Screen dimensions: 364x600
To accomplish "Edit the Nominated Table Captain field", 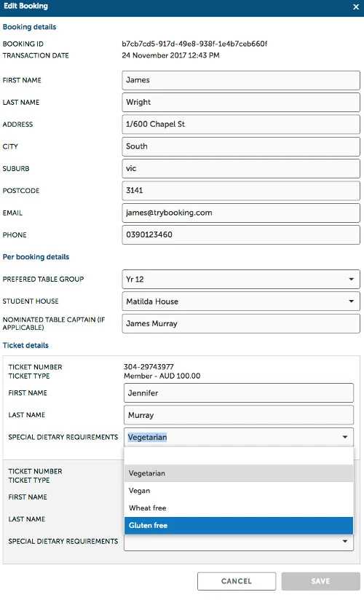I will tap(241, 323).
